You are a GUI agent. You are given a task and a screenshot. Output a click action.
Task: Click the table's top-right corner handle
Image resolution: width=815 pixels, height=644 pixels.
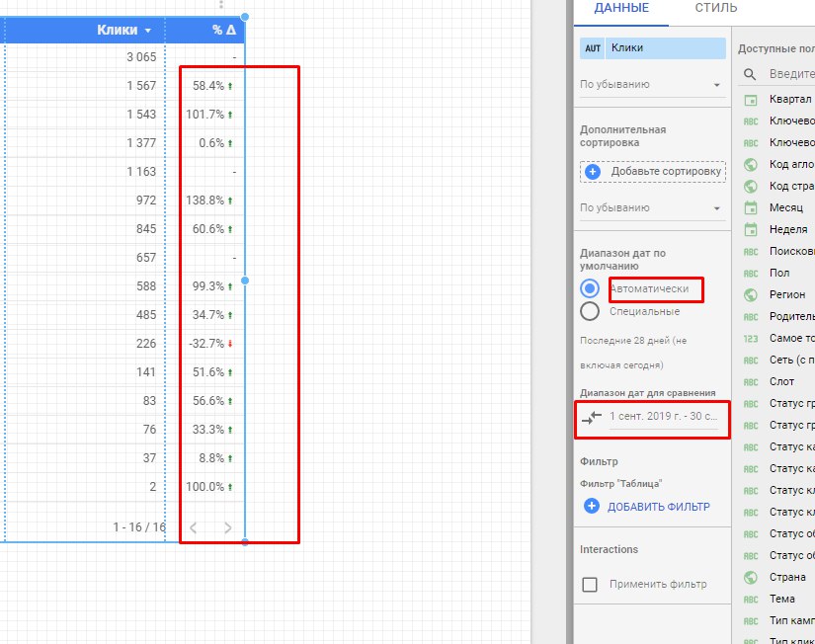pyautogui.click(x=245, y=17)
